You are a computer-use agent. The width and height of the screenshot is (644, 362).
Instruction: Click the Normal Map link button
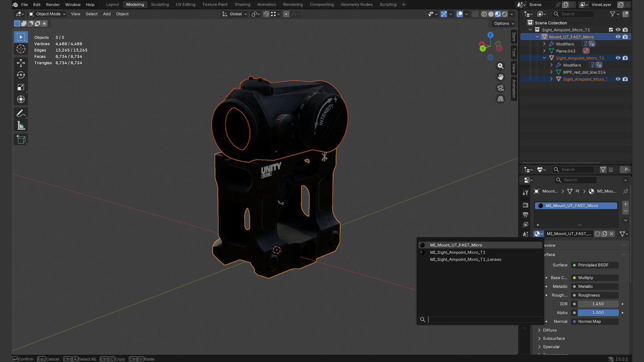coord(595,321)
